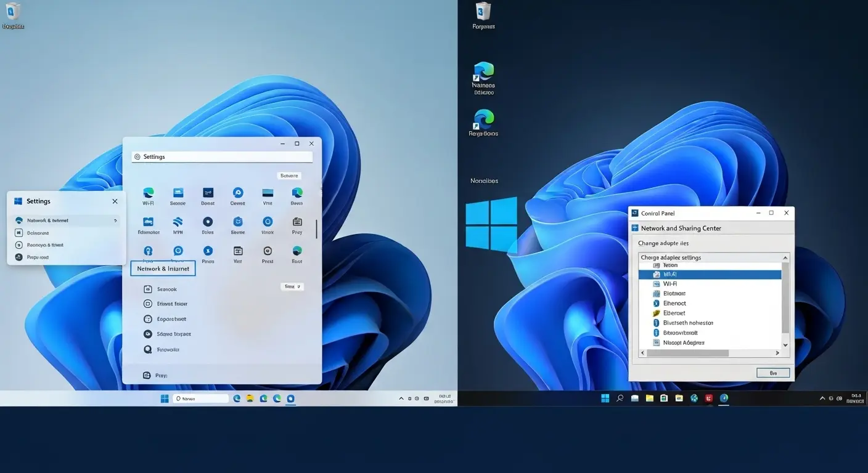Open 'Scenook' in the Settings list

tap(160, 289)
